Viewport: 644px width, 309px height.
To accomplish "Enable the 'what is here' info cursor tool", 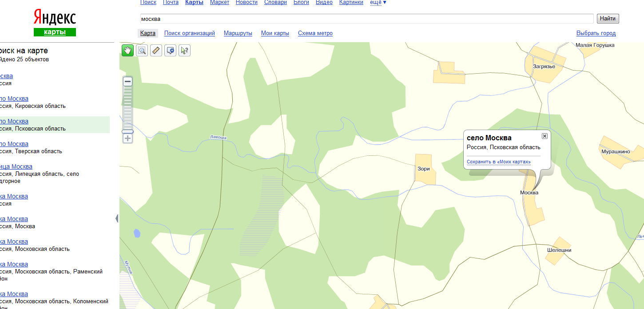I will tap(184, 51).
